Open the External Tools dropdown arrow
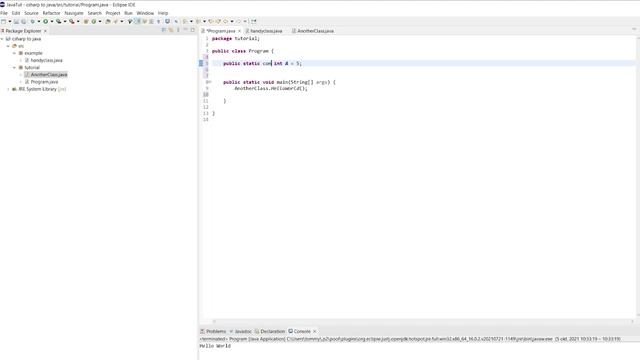Image resolution: width=640 pixels, height=360 pixels. pos(78,21)
